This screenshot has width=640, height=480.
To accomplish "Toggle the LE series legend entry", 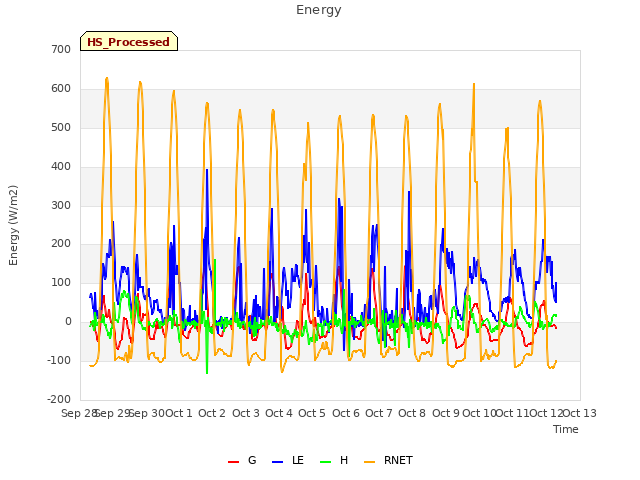I will pos(288,460).
